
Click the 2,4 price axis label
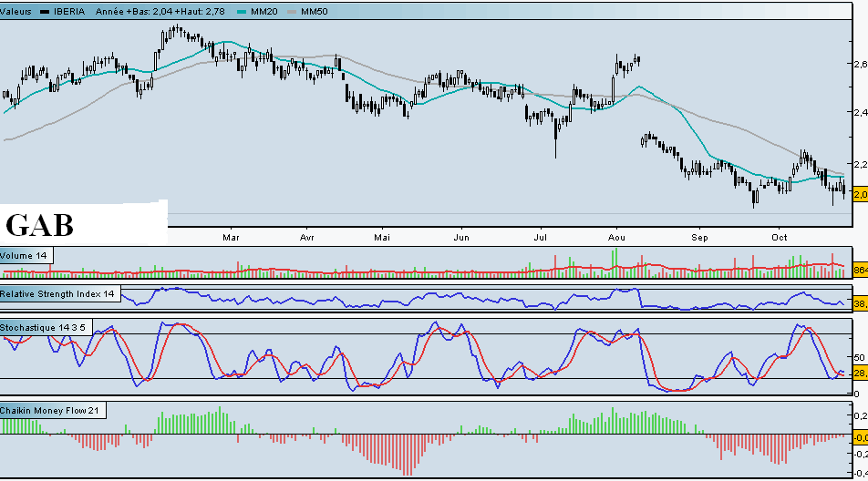(861, 113)
